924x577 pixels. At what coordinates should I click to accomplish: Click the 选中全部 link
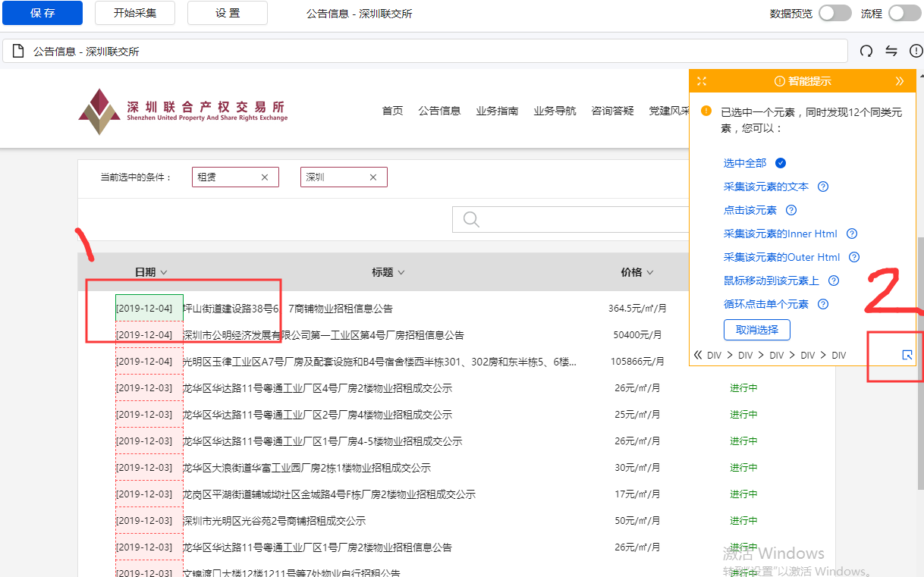pos(745,163)
